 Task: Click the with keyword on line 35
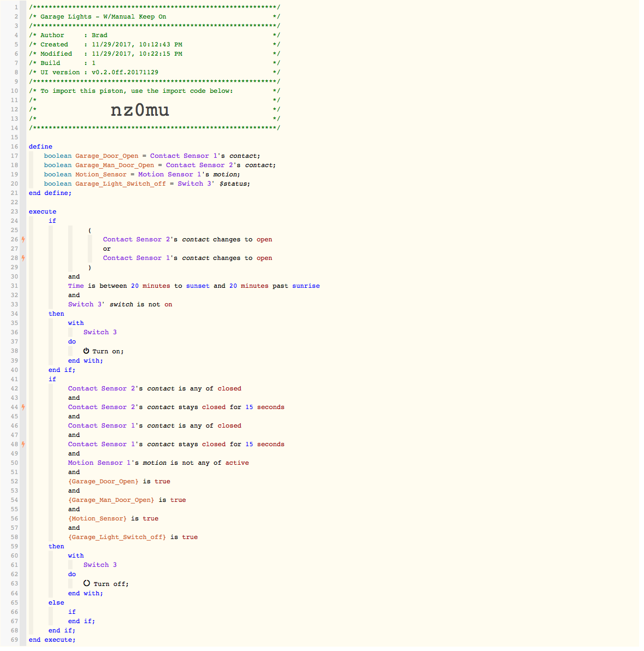(76, 323)
